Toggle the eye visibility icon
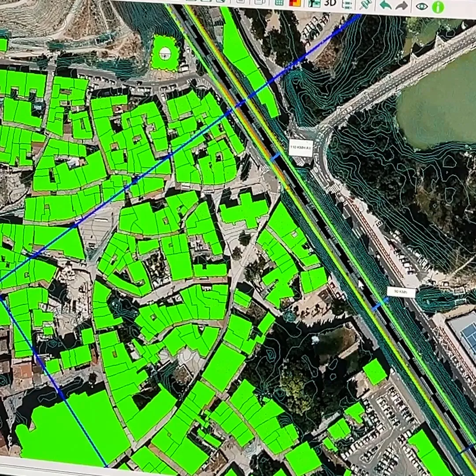476x476 pixels. (x=422, y=7)
